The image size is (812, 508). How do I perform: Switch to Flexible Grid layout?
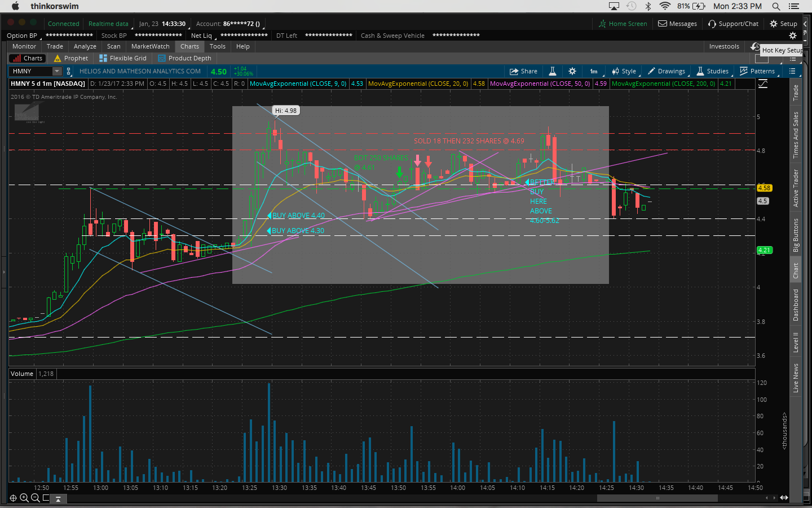point(123,58)
